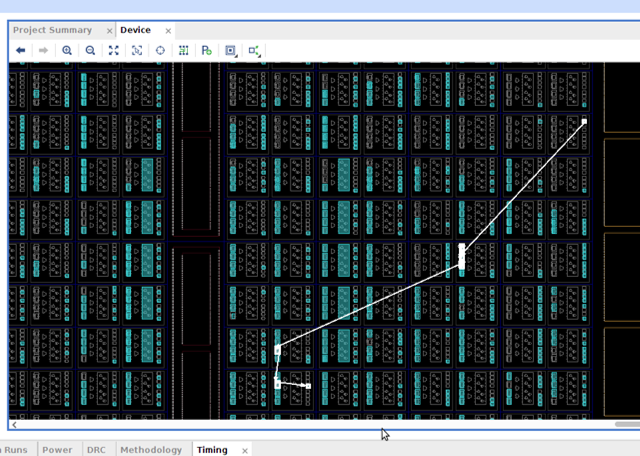Close the Project Summary tab

pos(110,31)
